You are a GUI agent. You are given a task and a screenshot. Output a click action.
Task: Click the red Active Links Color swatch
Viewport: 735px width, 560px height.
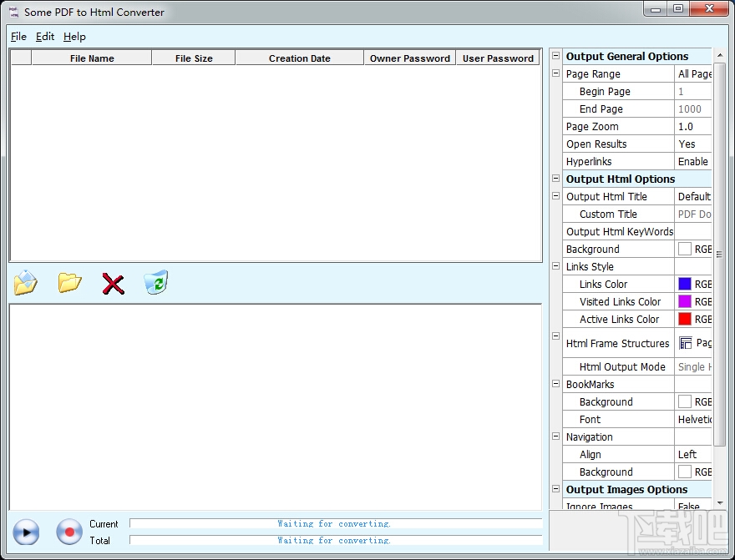[x=685, y=319]
